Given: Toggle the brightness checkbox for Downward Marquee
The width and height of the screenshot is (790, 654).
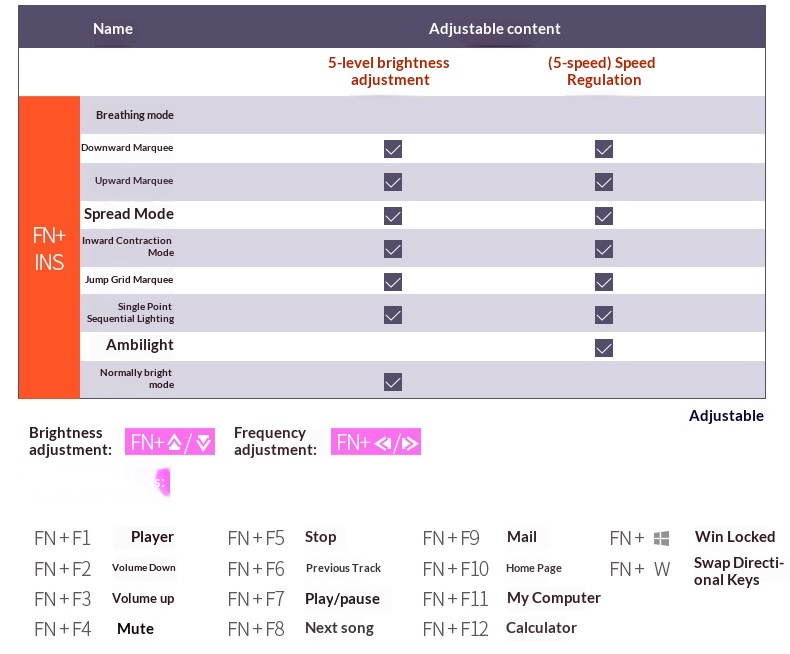Looking at the screenshot, I should point(393,149).
